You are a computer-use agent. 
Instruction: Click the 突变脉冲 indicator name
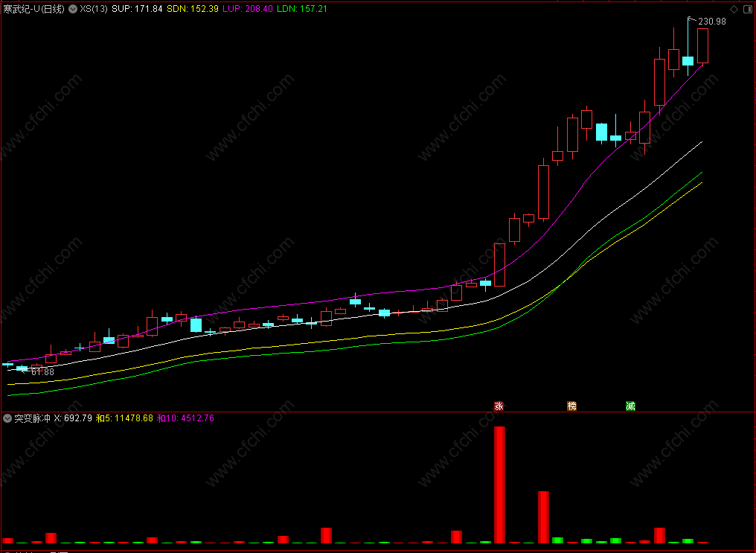[32, 418]
